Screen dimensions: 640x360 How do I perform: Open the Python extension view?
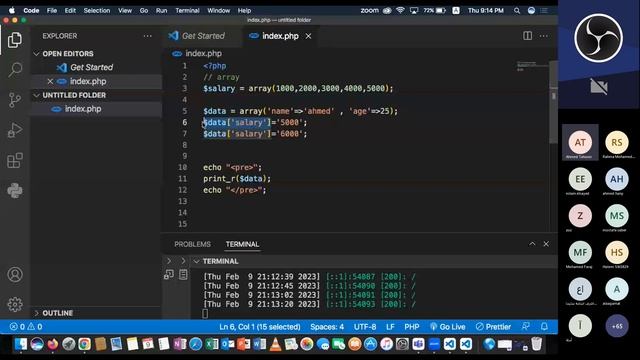pos(15,191)
